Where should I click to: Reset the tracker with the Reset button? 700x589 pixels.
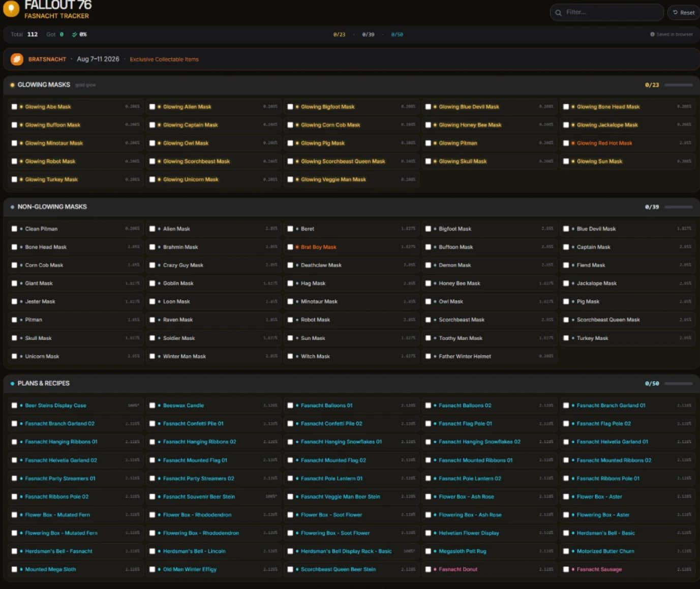pyautogui.click(x=683, y=12)
